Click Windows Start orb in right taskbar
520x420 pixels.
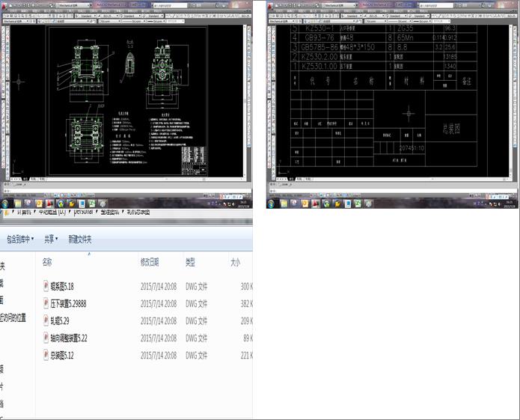pyautogui.click(x=271, y=204)
